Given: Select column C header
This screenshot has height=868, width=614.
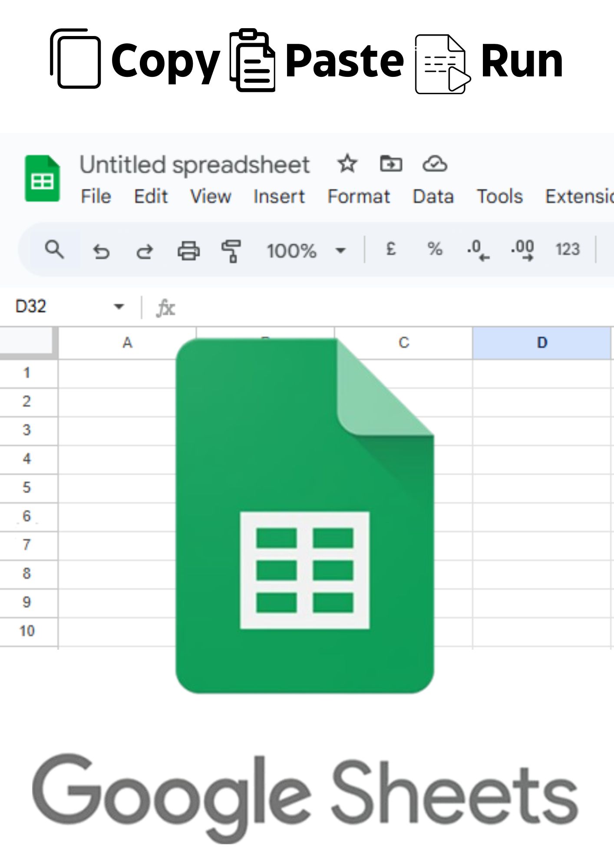Looking at the screenshot, I should click(404, 343).
